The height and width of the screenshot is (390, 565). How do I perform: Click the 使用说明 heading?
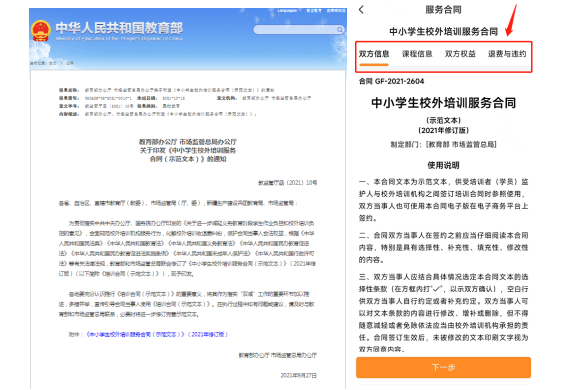click(443, 165)
